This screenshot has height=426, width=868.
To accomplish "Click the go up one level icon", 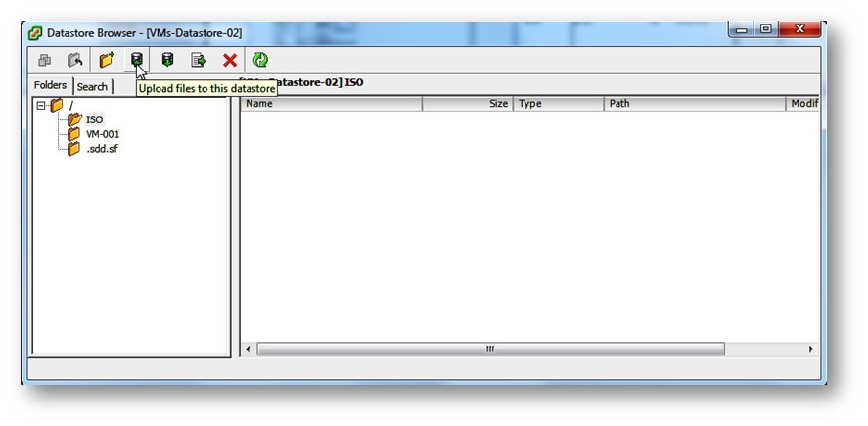I will pos(74,60).
